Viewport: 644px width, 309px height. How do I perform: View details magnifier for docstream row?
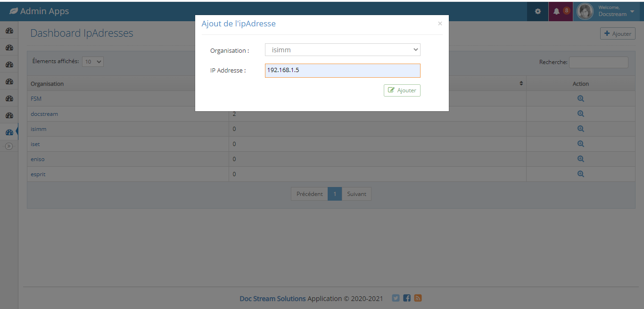[580, 114]
